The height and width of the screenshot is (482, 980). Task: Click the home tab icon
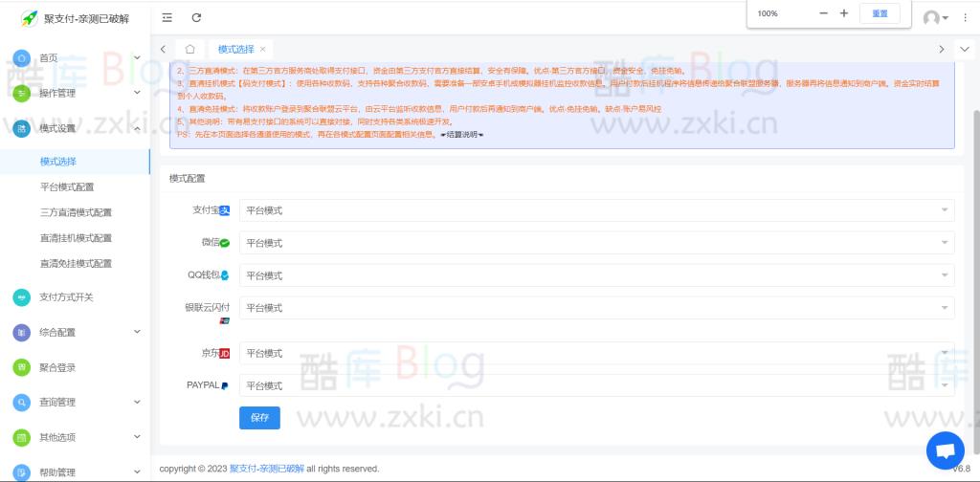[x=190, y=49]
